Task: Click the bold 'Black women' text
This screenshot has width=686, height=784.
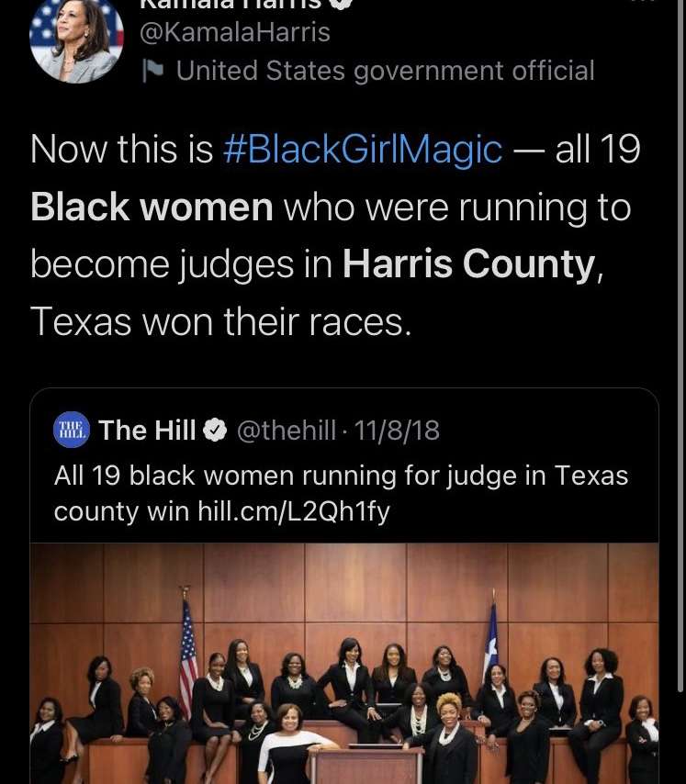Action: 152,207
